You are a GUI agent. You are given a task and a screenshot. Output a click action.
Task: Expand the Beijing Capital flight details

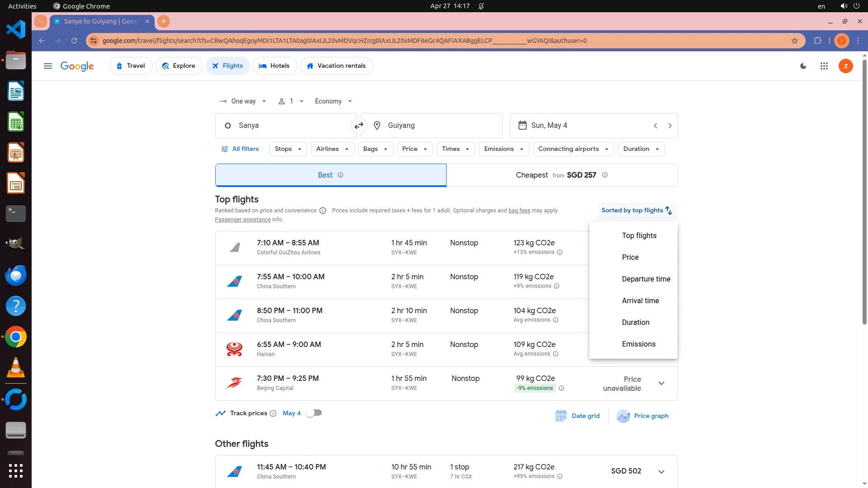click(x=661, y=383)
